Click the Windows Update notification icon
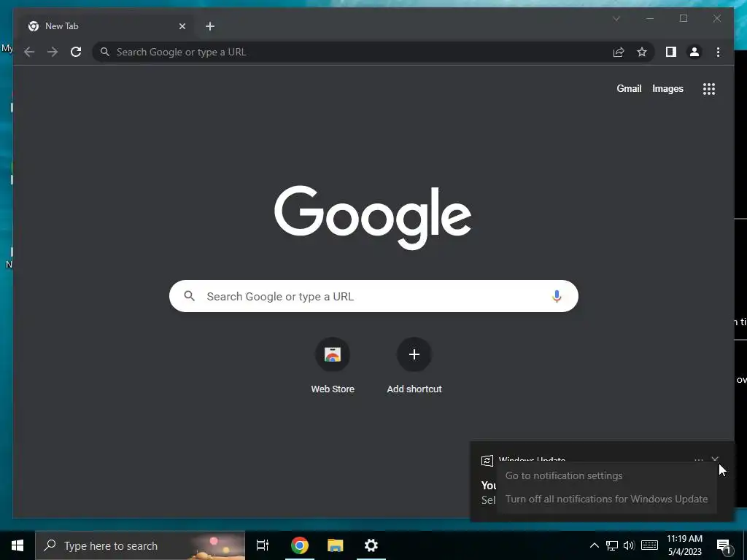 (487, 461)
